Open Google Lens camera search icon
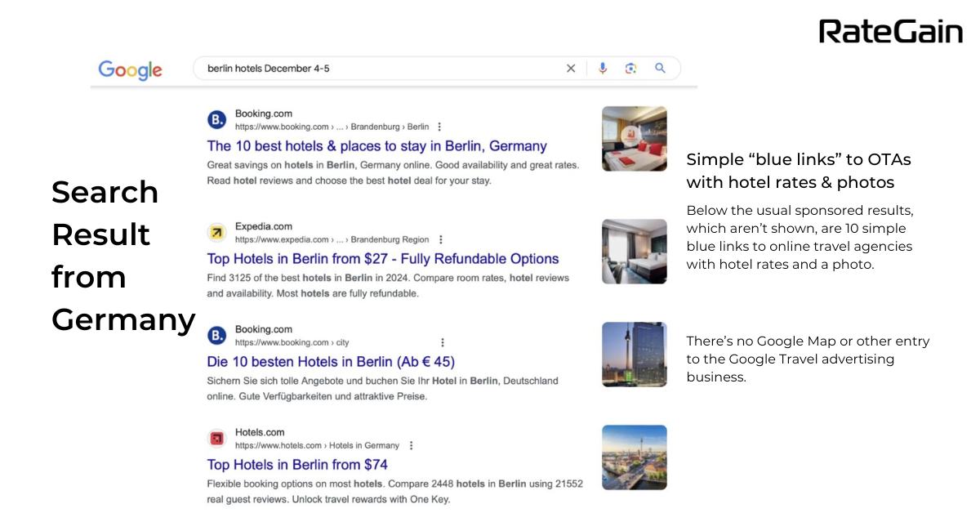Screen dimensions: 980x513 (x=630, y=68)
